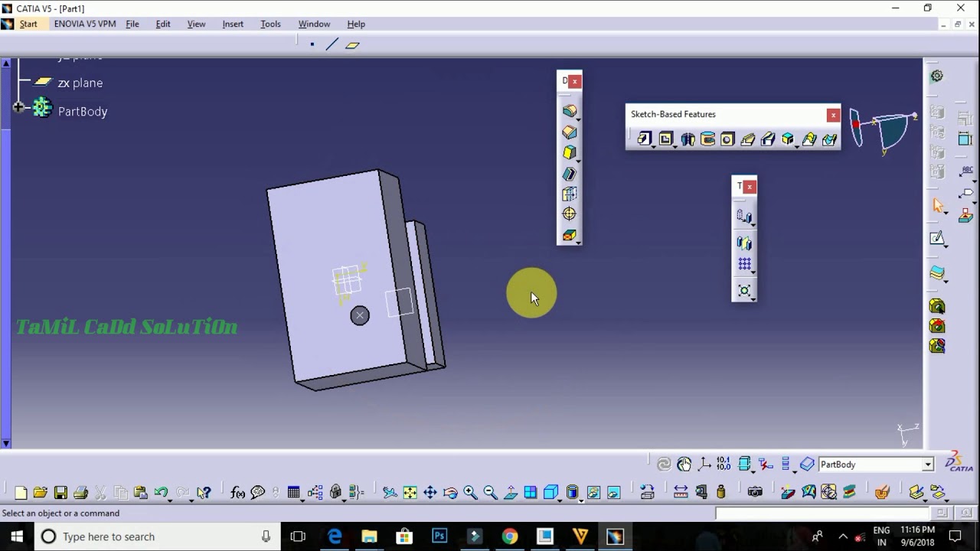Activate the Select arrow tool
The height and width of the screenshot is (551, 980).
[x=938, y=205]
